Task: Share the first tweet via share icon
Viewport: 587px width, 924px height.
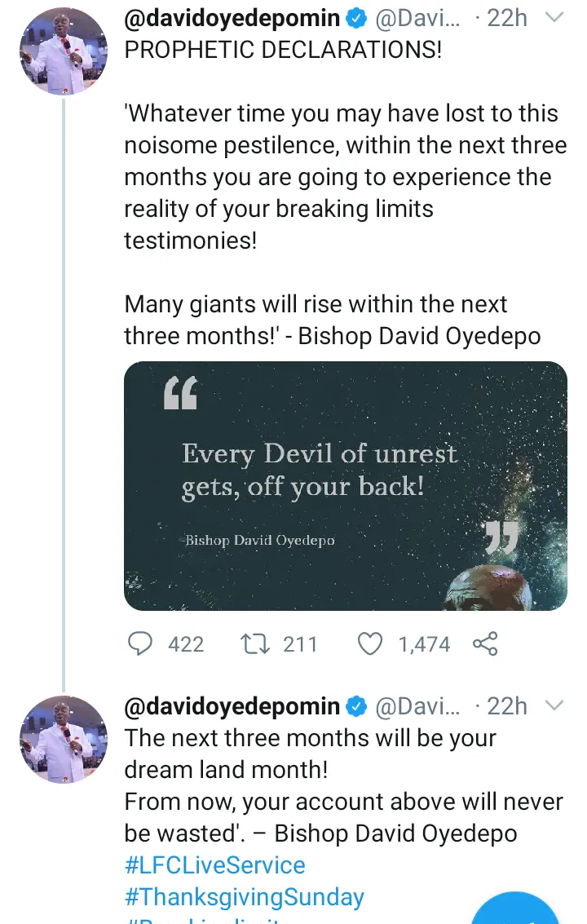Action: click(x=485, y=644)
